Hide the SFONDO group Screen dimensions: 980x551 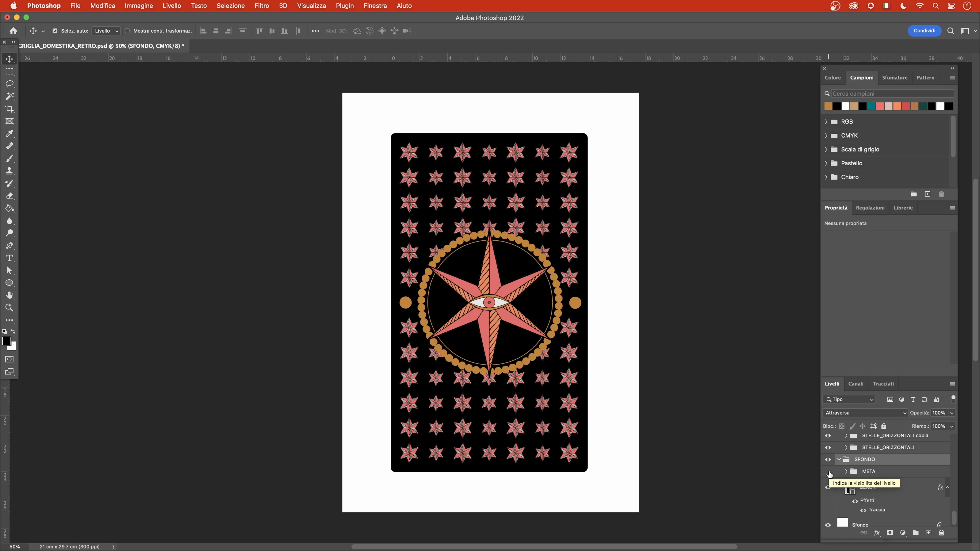tap(827, 459)
